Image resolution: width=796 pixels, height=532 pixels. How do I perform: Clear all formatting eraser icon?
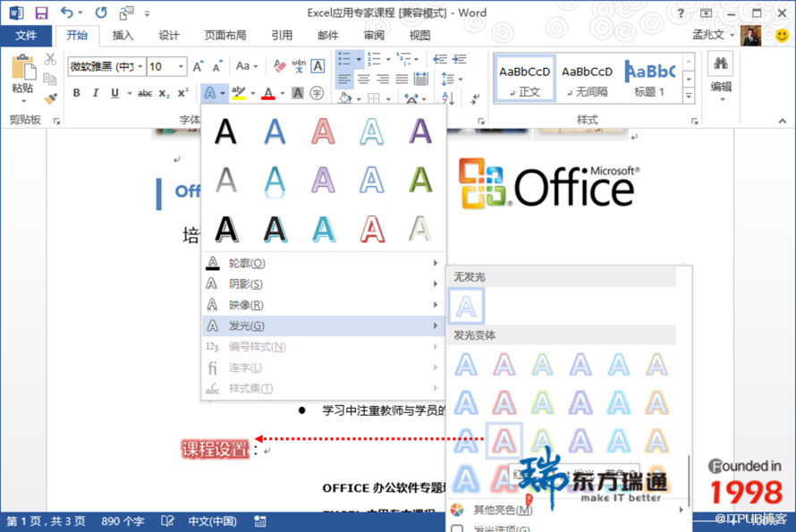(279, 66)
